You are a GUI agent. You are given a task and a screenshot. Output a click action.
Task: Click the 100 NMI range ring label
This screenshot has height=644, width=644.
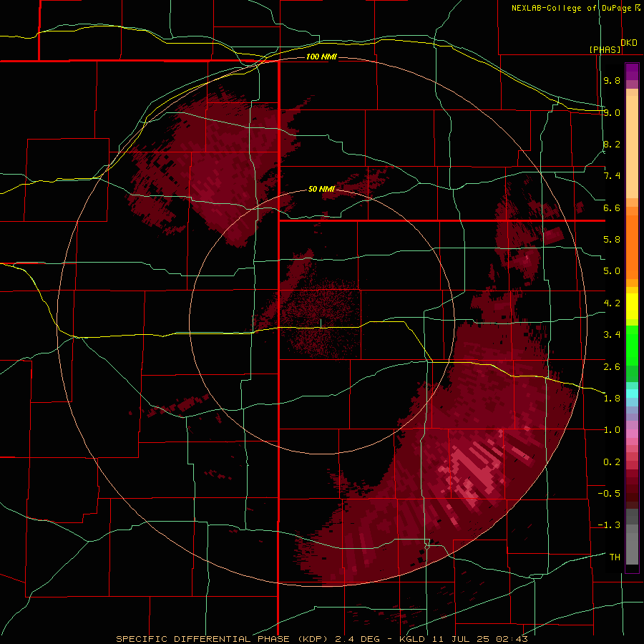point(321,57)
